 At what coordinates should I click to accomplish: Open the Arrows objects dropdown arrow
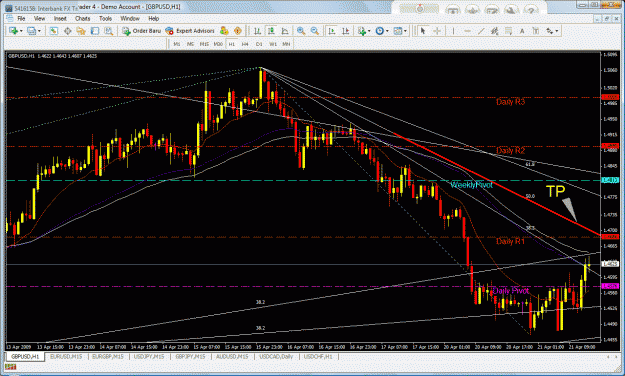[x=557, y=31]
